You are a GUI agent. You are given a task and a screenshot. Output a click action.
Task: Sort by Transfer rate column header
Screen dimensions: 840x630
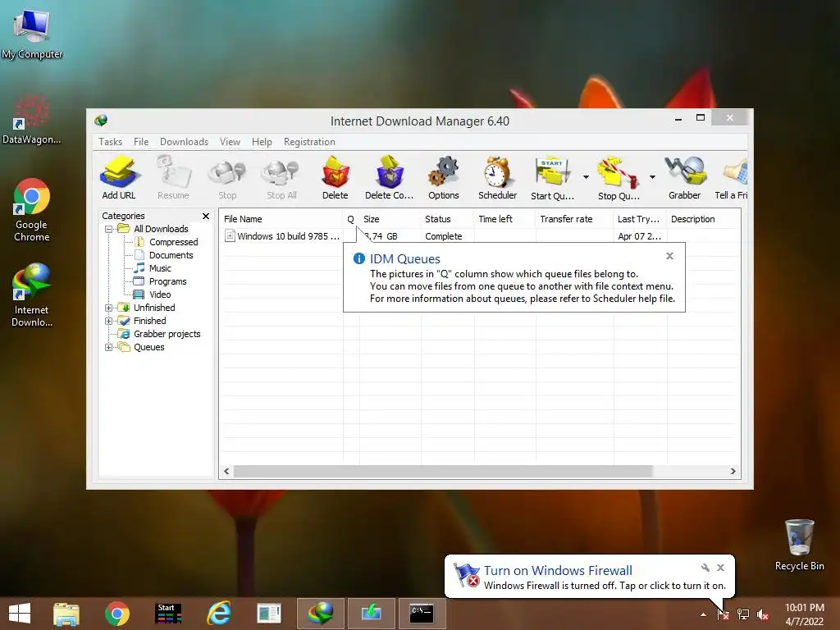point(575,219)
